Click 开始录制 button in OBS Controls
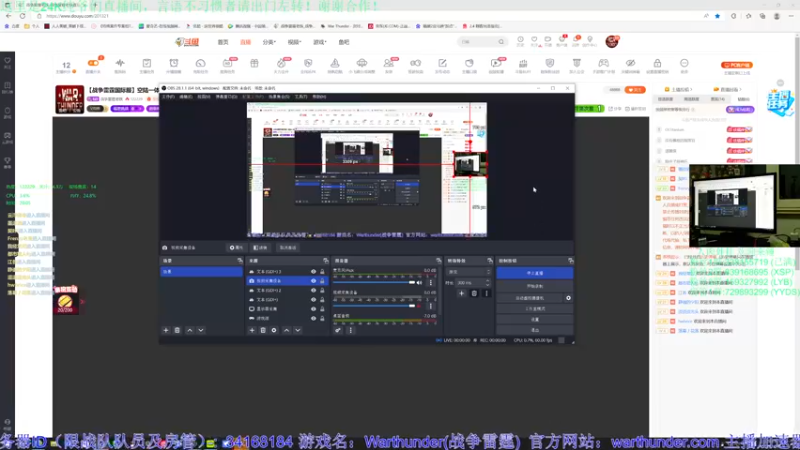The height and width of the screenshot is (450, 800). (535, 286)
